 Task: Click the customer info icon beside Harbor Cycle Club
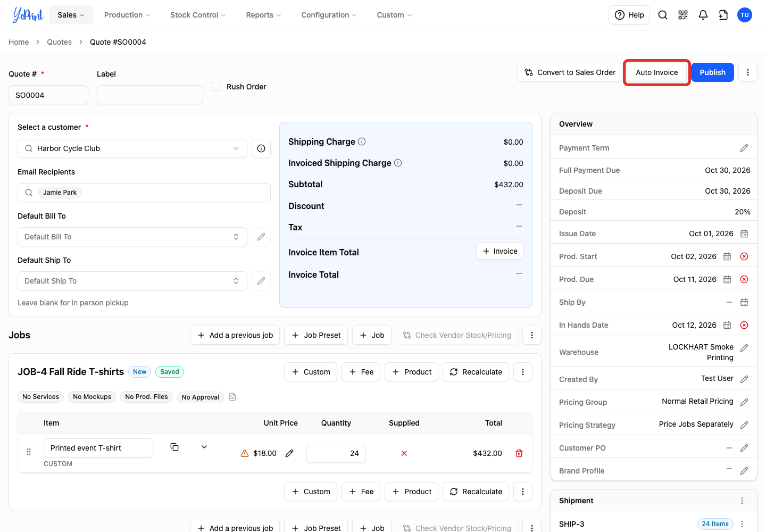click(261, 148)
